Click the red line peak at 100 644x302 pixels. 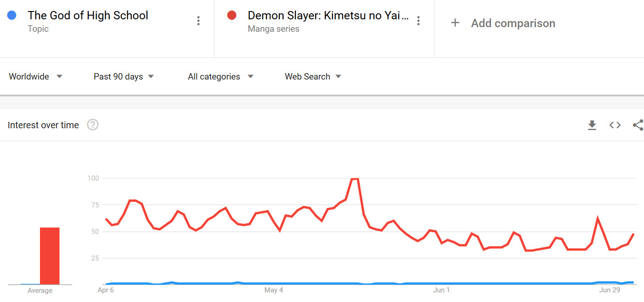355,179
